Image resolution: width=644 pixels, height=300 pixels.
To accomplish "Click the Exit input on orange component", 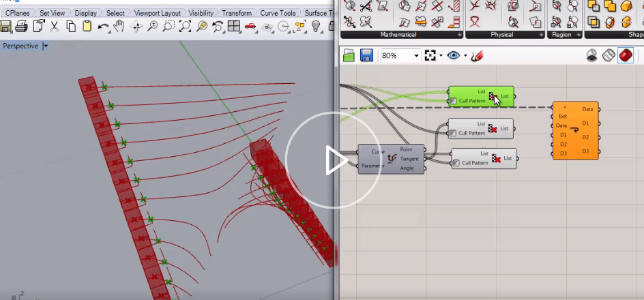I will pyautogui.click(x=562, y=116).
